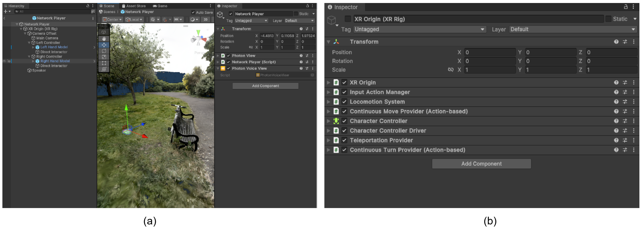The width and height of the screenshot is (644, 231).
Task: Click the Scenes breadcrumb link
Action: click(109, 12)
